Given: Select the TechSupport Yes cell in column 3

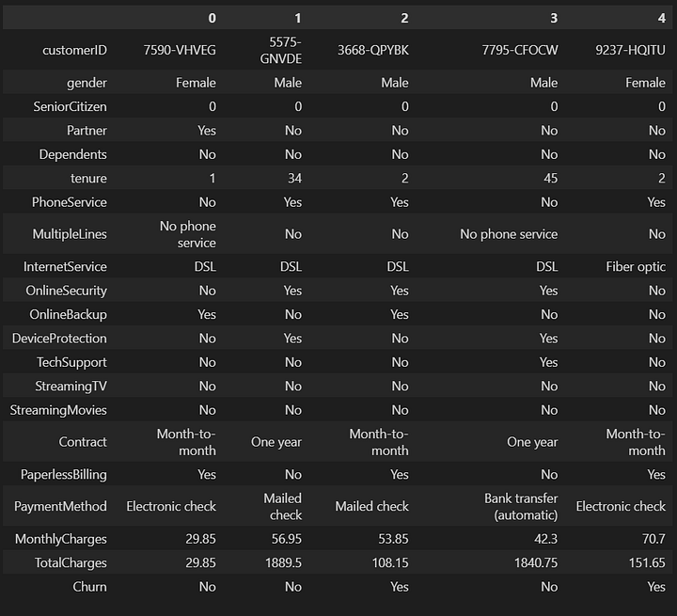Looking at the screenshot, I should click(548, 362).
